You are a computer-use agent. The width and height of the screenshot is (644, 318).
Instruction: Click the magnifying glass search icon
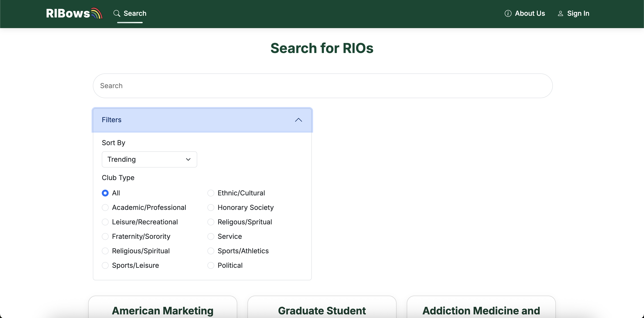(117, 13)
